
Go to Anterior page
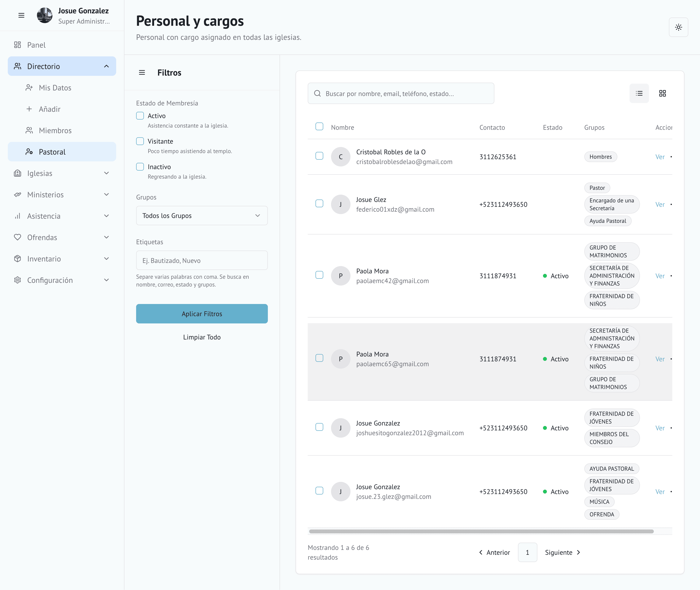(495, 553)
